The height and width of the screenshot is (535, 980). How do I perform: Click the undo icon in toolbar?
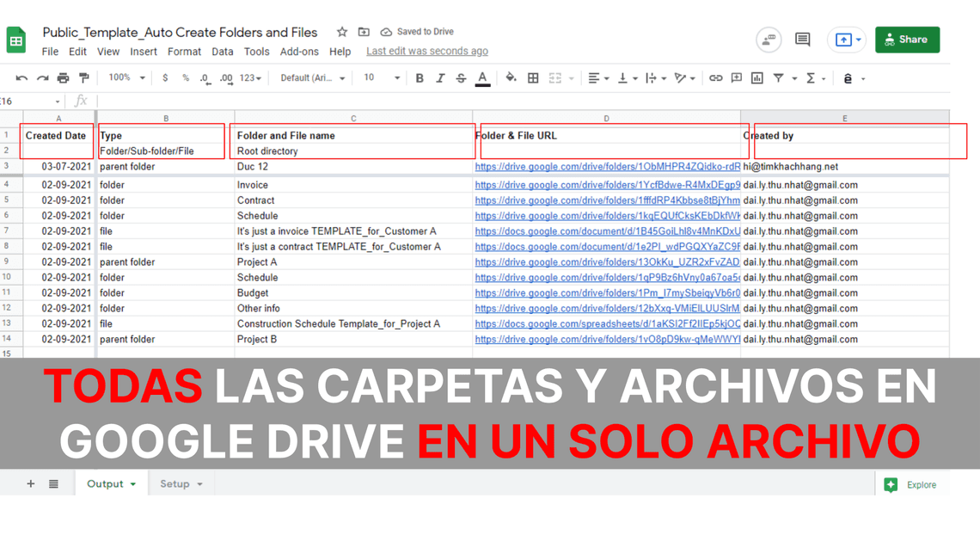[21, 78]
